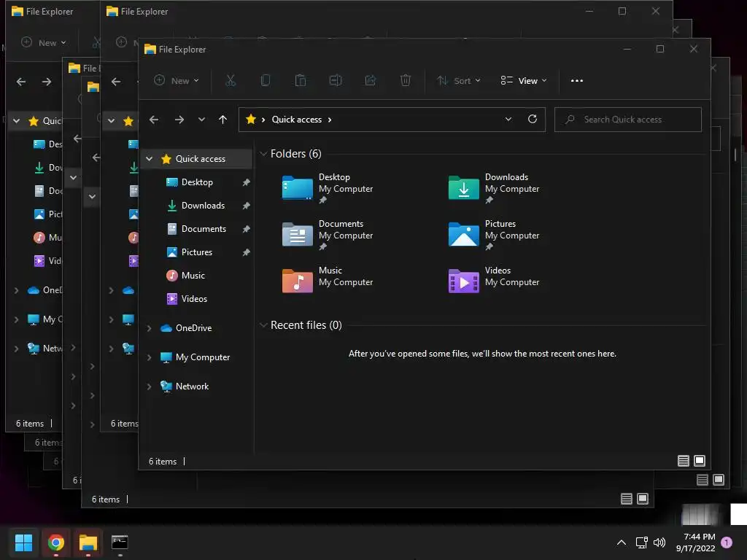The width and height of the screenshot is (747, 560).
Task: Click the Share icon in front toolbar
Action: click(370, 80)
